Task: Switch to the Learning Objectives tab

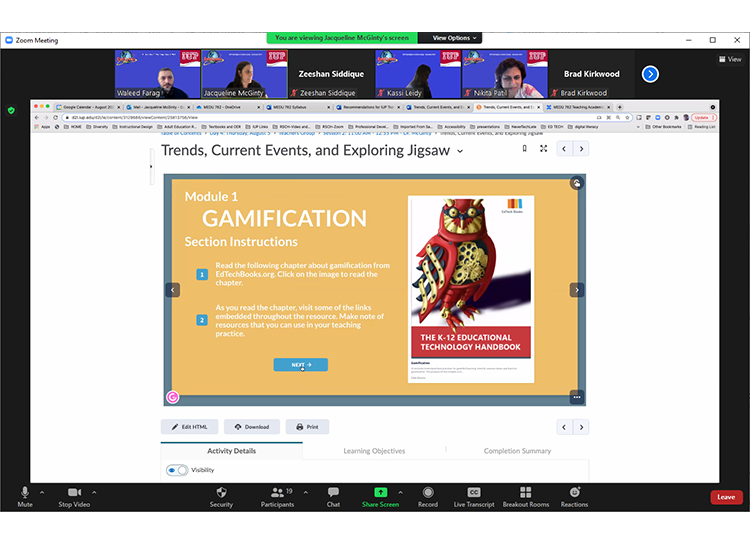Action: tap(374, 451)
